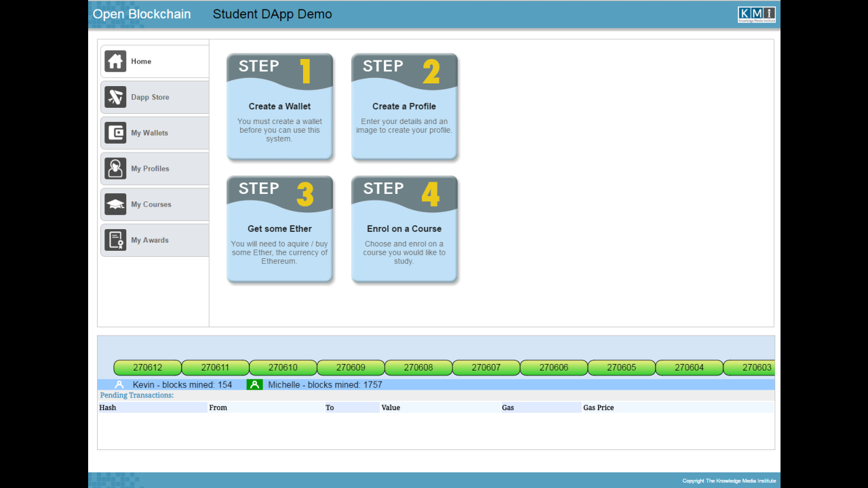The width and height of the screenshot is (868, 488).
Task: Click the Step 4 Enrol on a Course card
Action: pyautogui.click(x=404, y=228)
